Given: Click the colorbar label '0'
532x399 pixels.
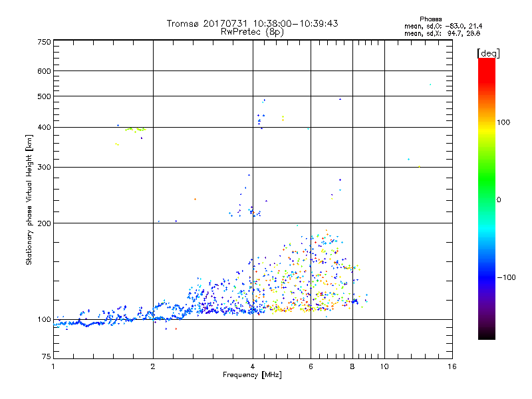Looking at the screenshot, I should click(499, 200).
